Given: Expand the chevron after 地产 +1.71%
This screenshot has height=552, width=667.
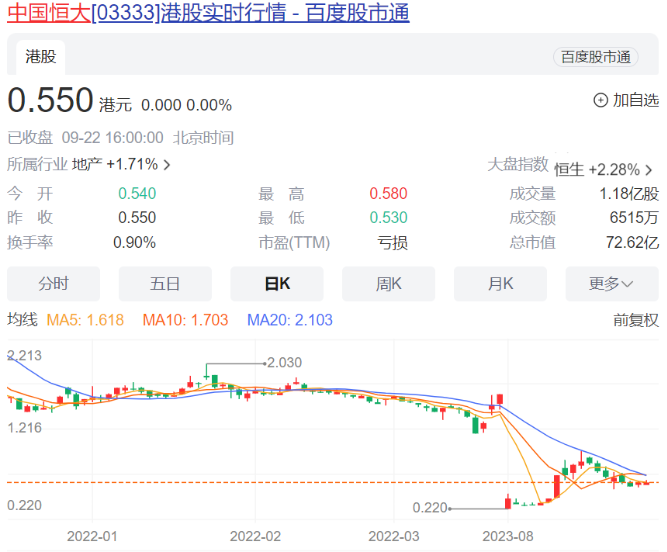Looking at the screenshot, I should coord(167,165).
